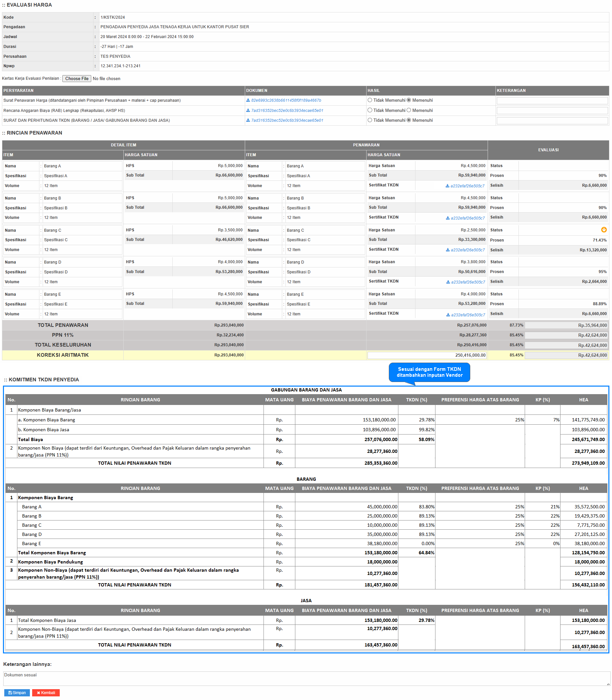Click Keterangan field for Surat TKDN row

(552, 121)
